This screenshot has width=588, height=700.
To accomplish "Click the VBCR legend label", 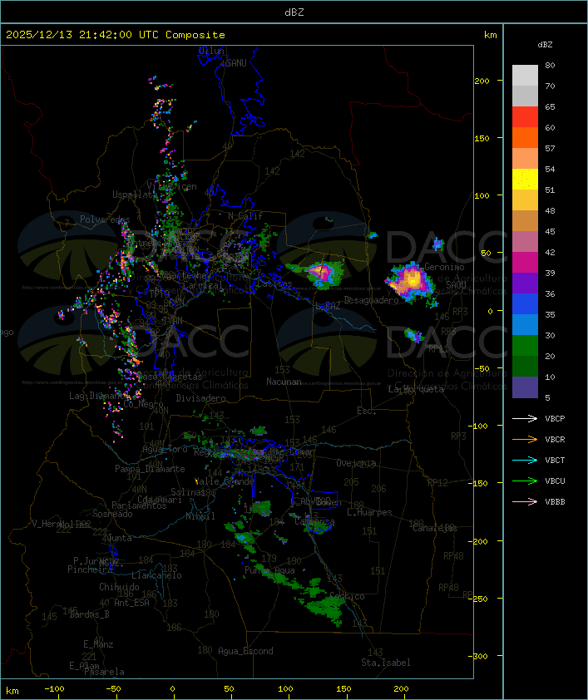I will point(555,439).
